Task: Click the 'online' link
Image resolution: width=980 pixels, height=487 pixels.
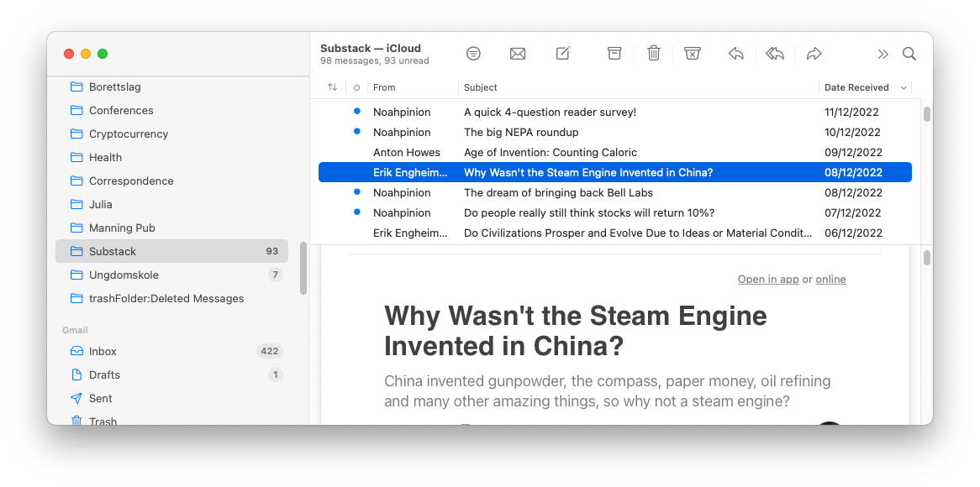Action: tap(830, 279)
